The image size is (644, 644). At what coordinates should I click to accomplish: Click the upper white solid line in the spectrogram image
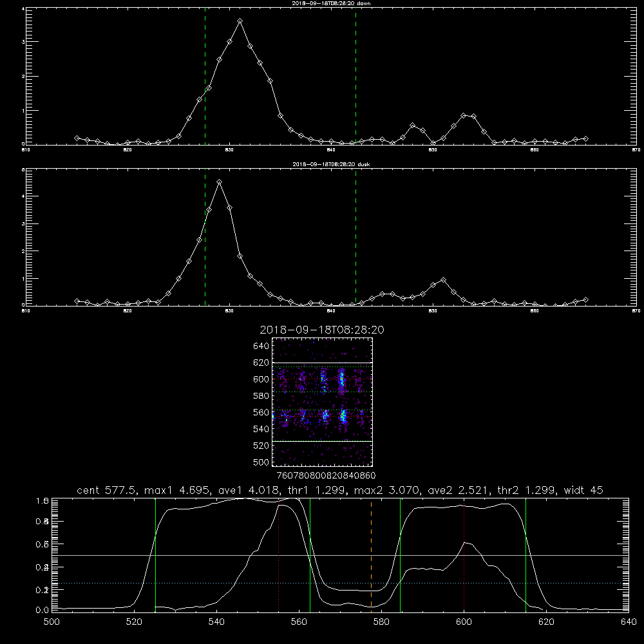pos(323,363)
